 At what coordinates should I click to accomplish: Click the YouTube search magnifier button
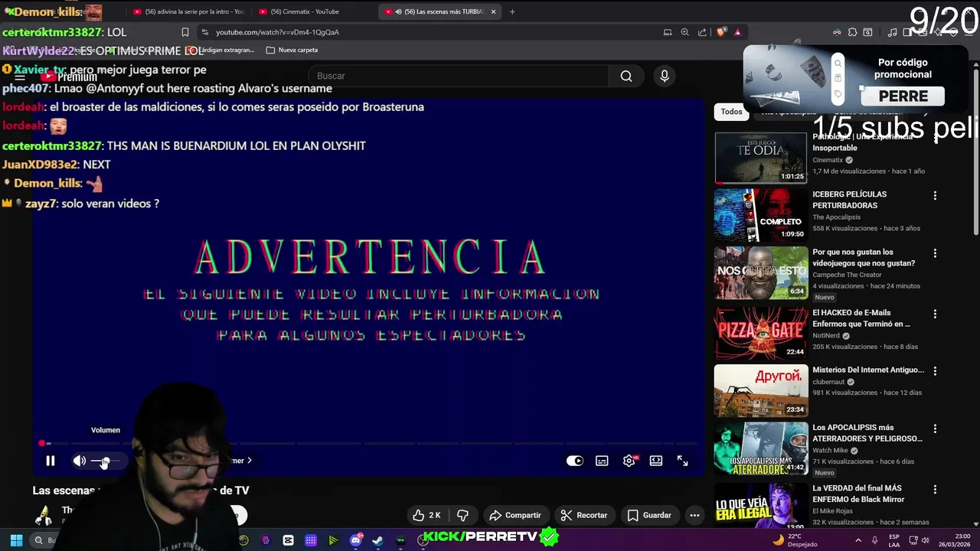(x=626, y=76)
